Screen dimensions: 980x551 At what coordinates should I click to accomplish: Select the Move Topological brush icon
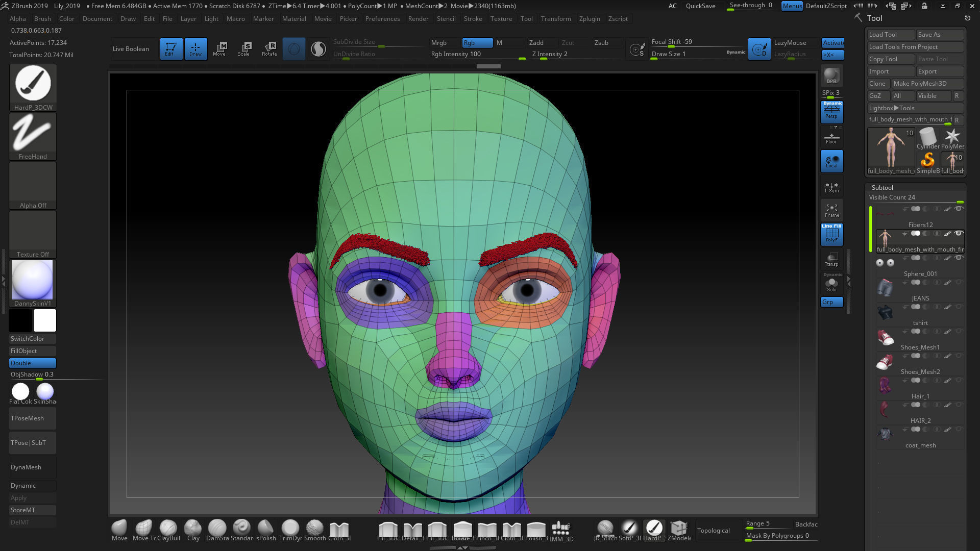coord(144,530)
